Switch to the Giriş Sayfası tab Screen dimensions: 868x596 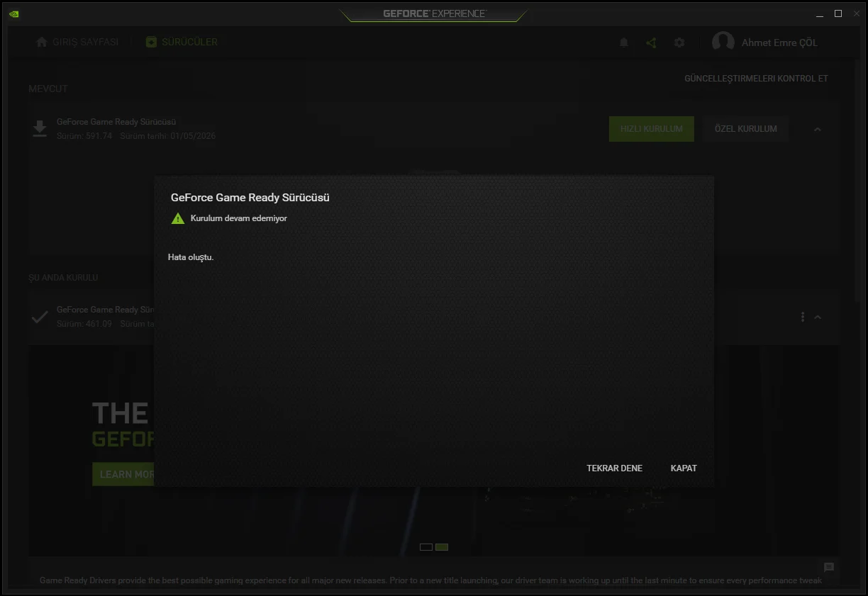[x=77, y=42]
